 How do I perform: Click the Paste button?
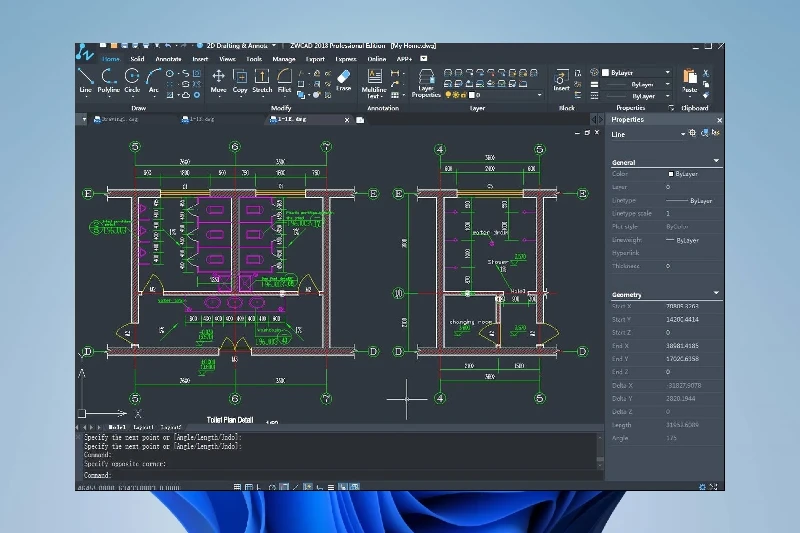(x=690, y=78)
